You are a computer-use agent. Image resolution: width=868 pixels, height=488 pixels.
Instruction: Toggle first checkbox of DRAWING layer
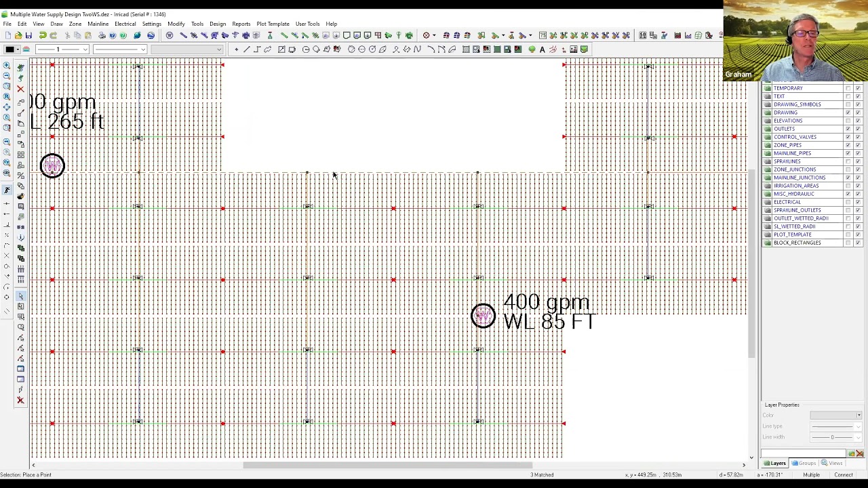pyautogui.click(x=848, y=113)
